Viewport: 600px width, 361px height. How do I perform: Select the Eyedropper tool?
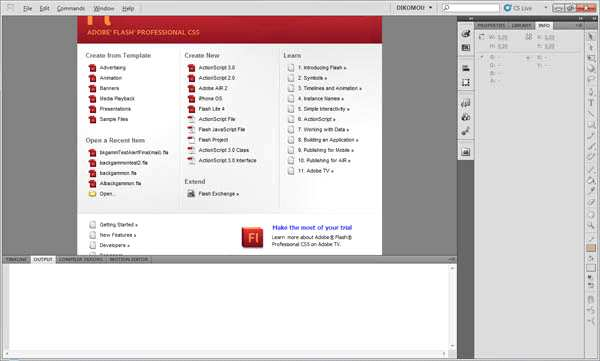pos(591,190)
